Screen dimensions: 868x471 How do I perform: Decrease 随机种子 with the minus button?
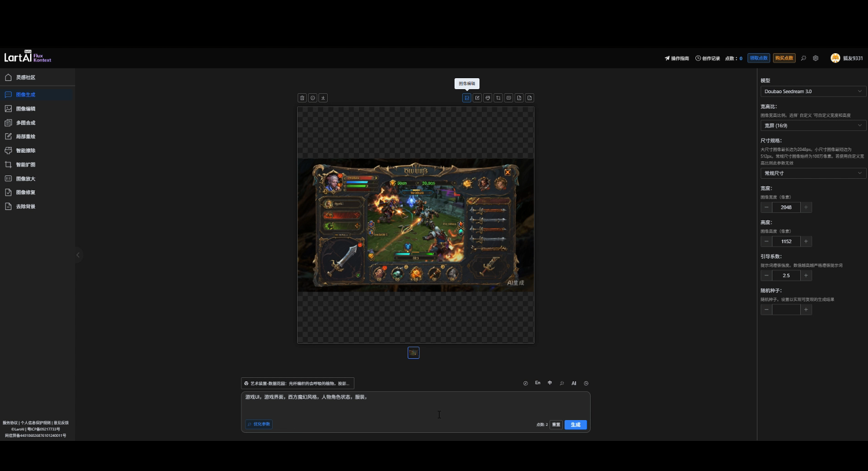pyautogui.click(x=766, y=310)
